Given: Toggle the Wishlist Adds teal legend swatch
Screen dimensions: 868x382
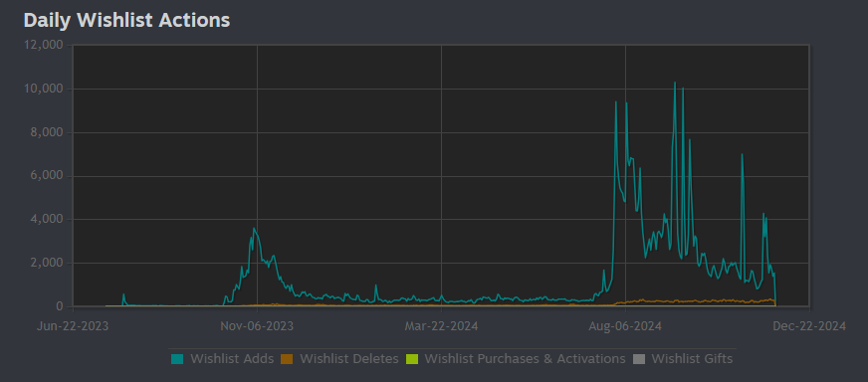Looking at the screenshot, I should click(177, 359).
